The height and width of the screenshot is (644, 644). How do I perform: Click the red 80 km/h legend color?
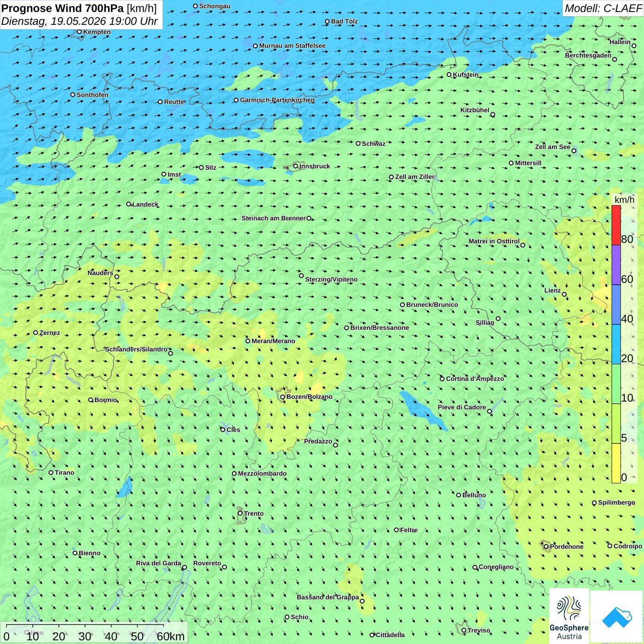tap(616, 225)
